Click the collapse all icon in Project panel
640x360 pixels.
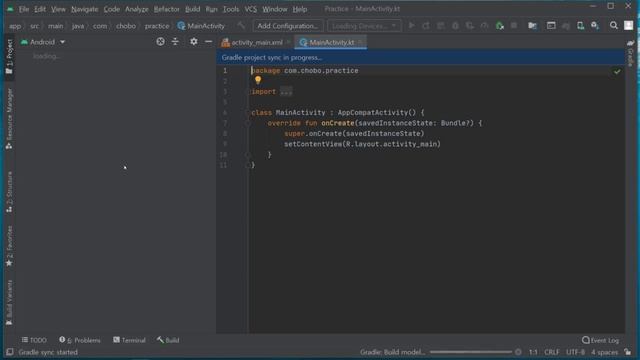(x=175, y=42)
